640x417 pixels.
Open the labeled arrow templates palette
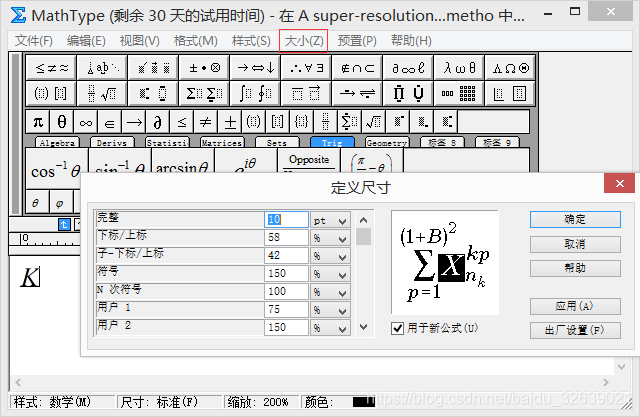pos(357,93)
